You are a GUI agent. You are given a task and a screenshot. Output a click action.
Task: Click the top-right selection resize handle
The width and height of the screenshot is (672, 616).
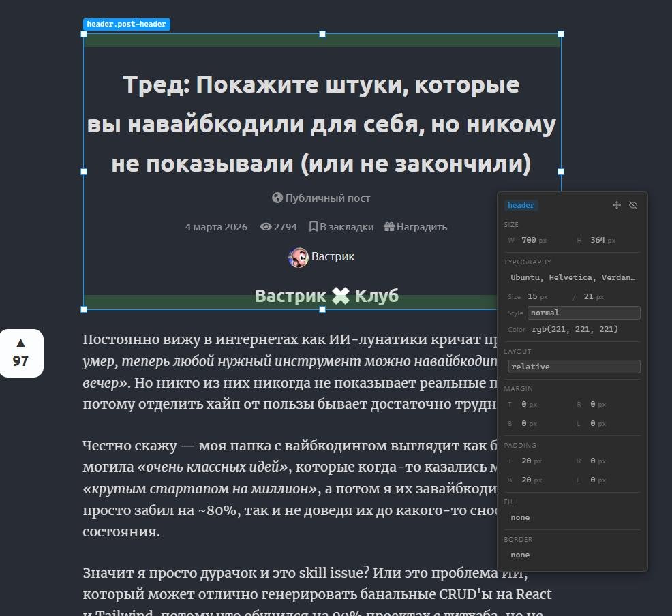[x=561, y=34]
